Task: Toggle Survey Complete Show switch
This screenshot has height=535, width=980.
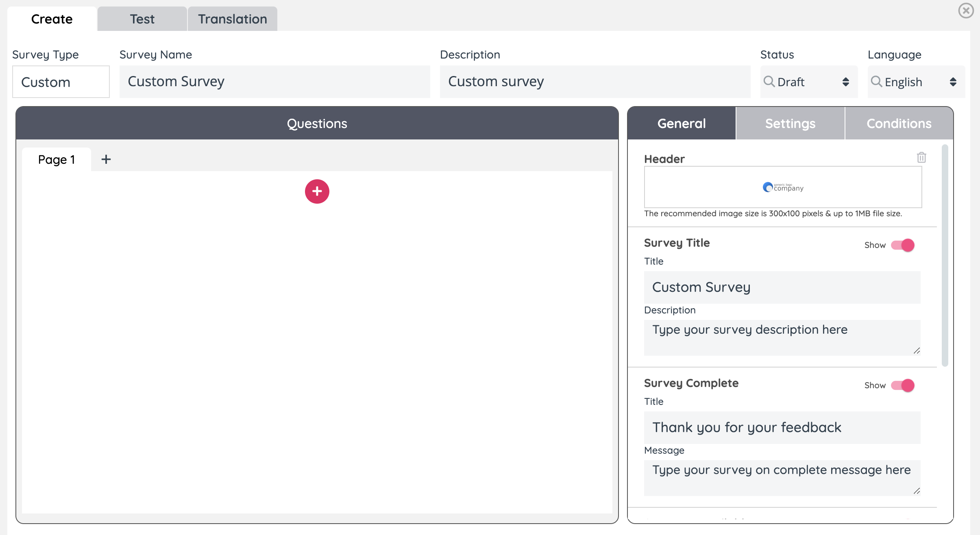Action: pyautogui.click(x=902, y=385)
